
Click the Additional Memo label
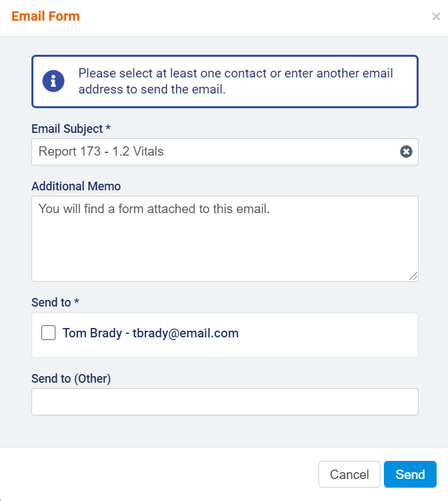(76, 186)
